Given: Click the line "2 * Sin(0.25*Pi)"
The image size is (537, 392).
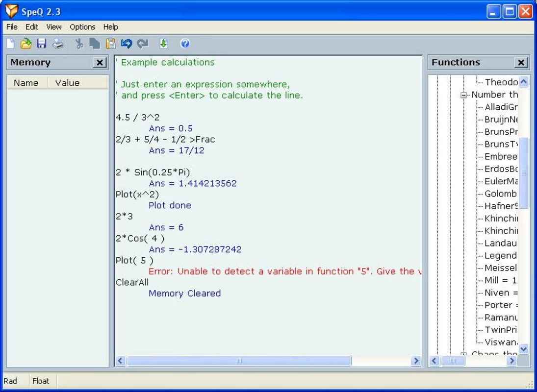Looking at the screenshot, I should (x=153, y=172).
